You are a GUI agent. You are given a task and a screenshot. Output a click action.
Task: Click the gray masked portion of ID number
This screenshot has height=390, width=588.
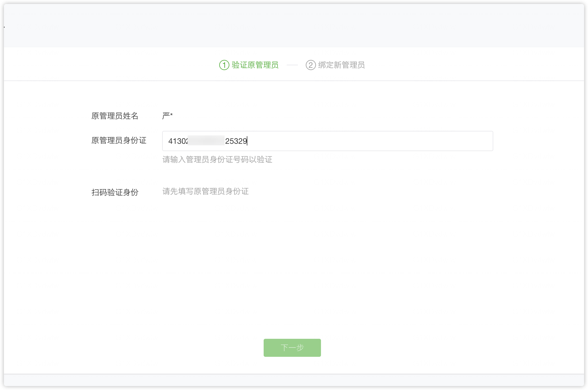tap(206, 141)
